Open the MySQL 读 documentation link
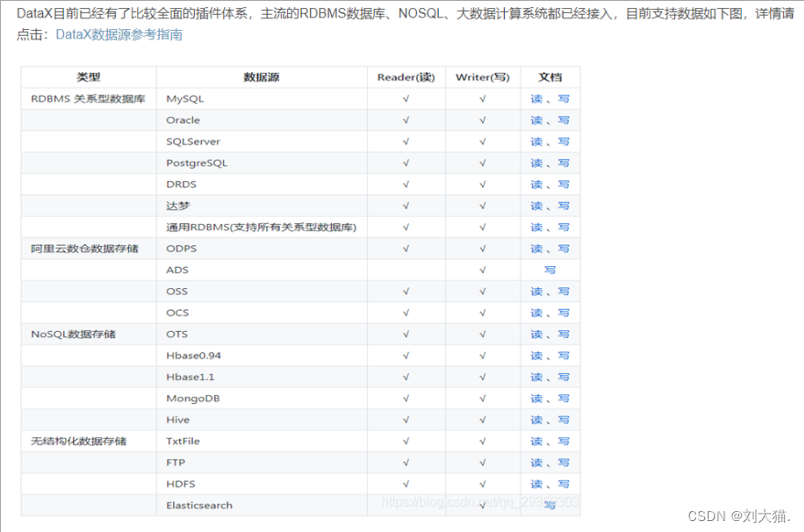The image size is (804, 532). [535, 99]
